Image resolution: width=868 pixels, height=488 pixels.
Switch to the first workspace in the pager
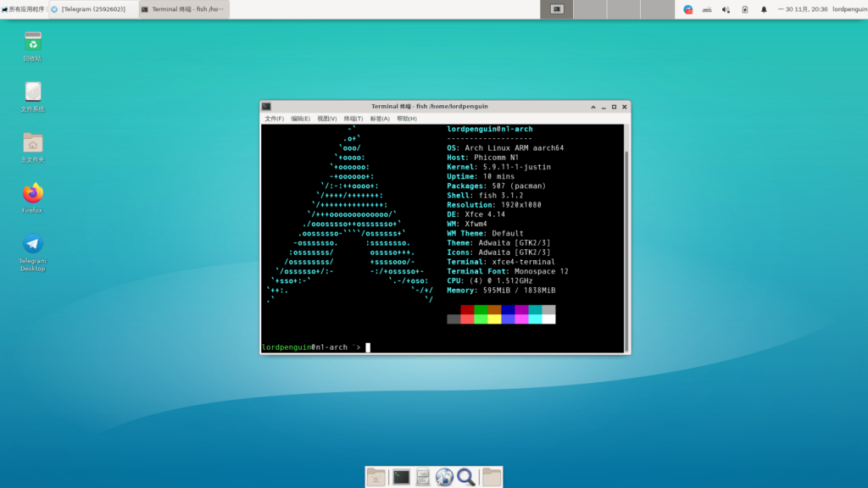[x=557, y=9]
